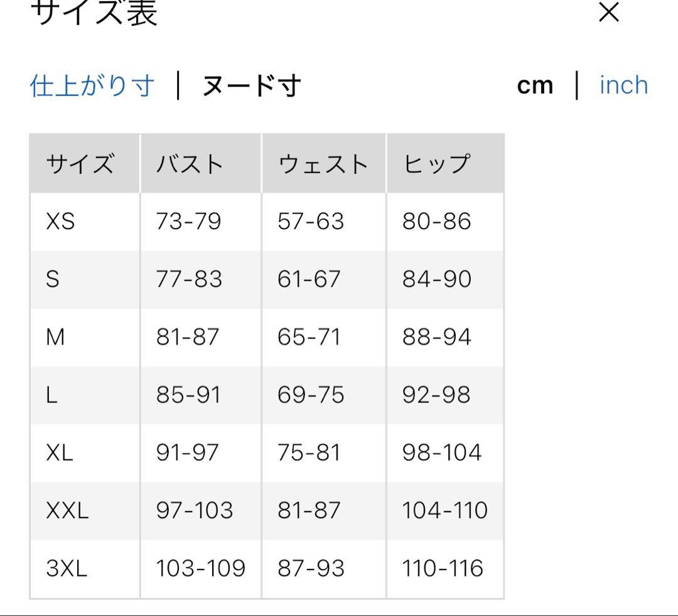Choose the 3XL size row label
This screenshot has height=616, width=678.
[x=67, y=568]
